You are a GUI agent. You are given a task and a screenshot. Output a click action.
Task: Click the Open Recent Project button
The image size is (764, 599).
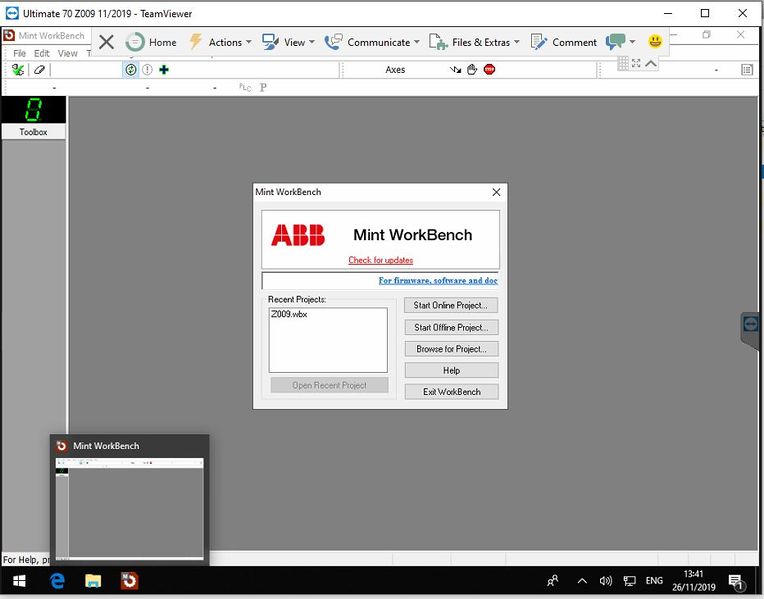pos(329,385)
